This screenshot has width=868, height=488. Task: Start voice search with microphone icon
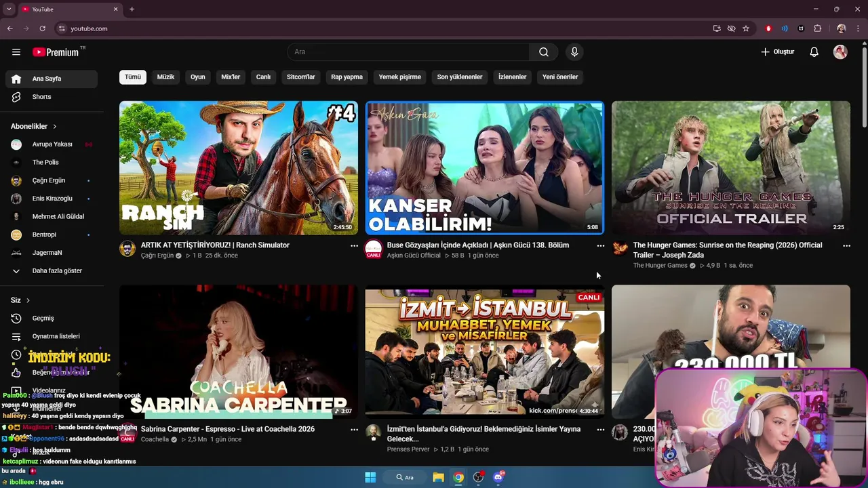pos(574,52)
